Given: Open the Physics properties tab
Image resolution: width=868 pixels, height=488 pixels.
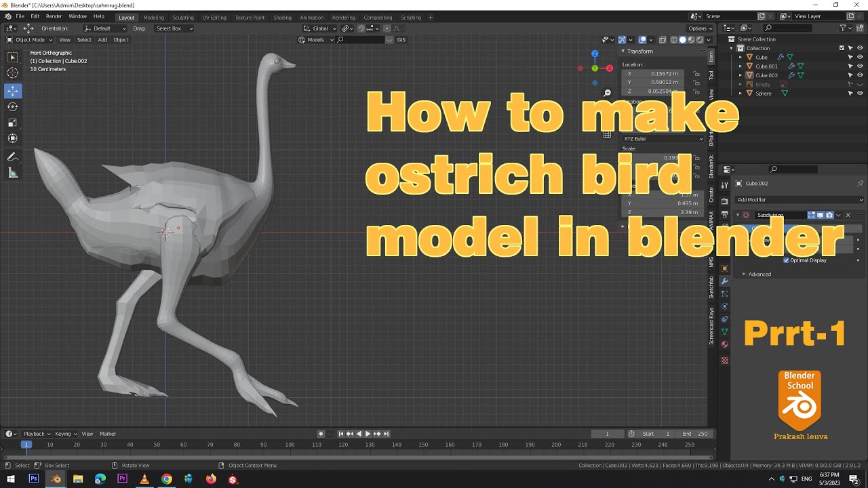Looking at the screenshot, I should (724, 306).
